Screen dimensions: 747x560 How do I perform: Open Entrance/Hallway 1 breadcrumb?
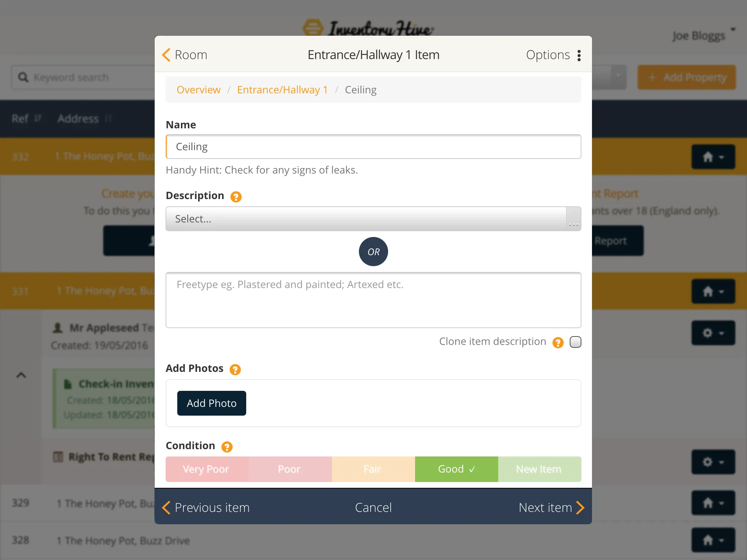click(283, 89)
